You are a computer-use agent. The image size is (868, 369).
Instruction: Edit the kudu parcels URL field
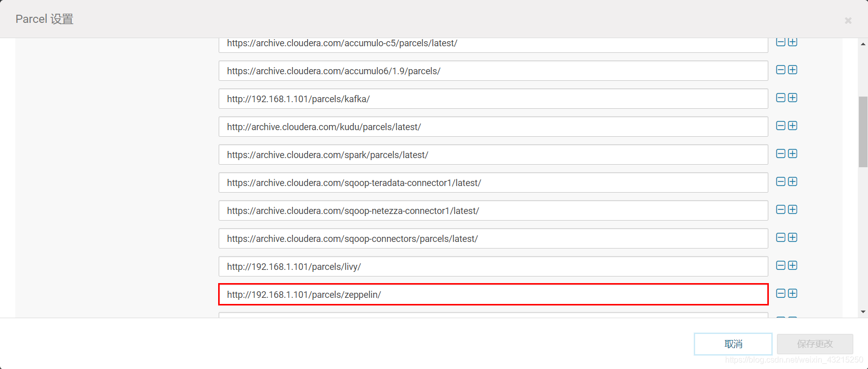(493, 127)
